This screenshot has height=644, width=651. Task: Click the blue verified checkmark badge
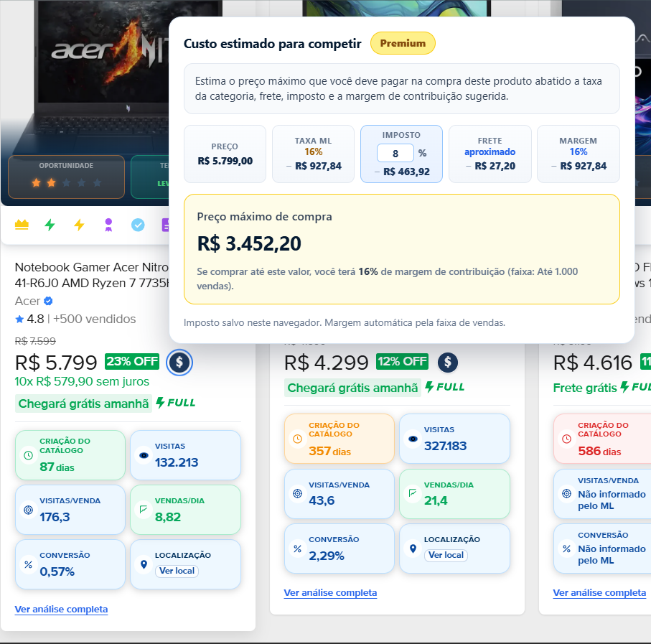pos(138,225)
